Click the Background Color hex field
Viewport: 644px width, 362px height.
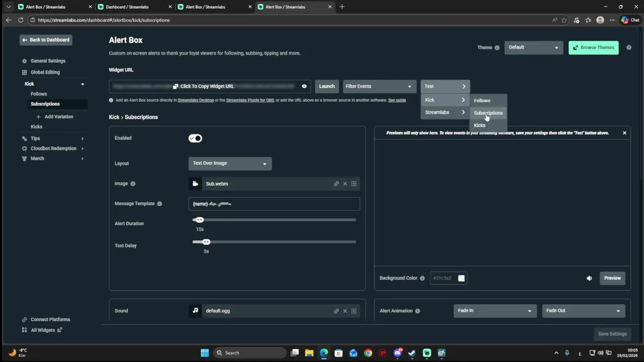click(443, 278)
